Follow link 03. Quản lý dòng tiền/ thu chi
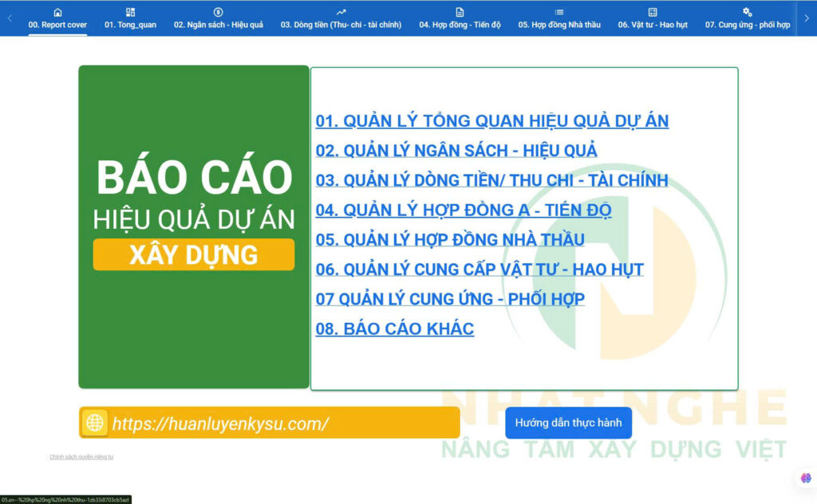 (x=491, y=180)
